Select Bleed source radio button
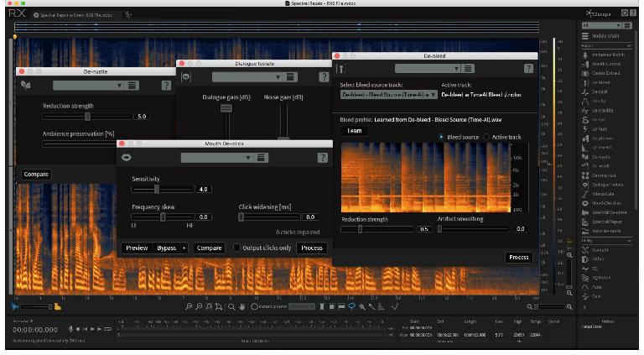 441,137
